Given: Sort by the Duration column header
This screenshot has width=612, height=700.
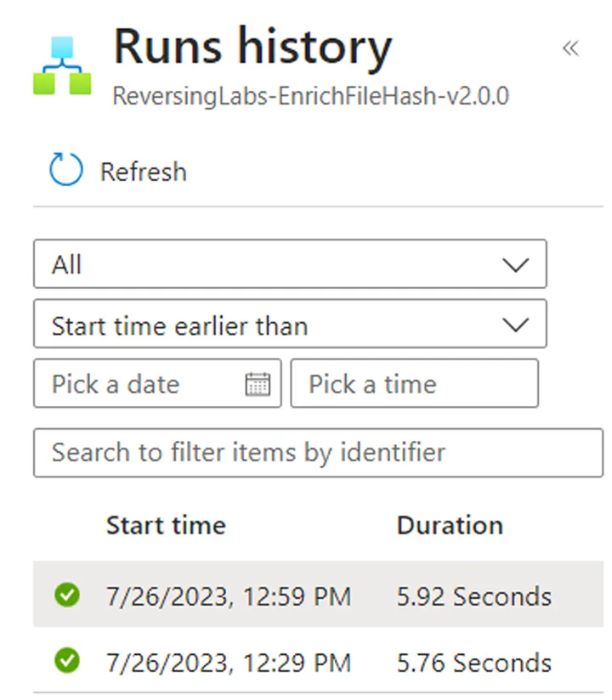Looking at the screenshot, I should [x=450, y=525].
